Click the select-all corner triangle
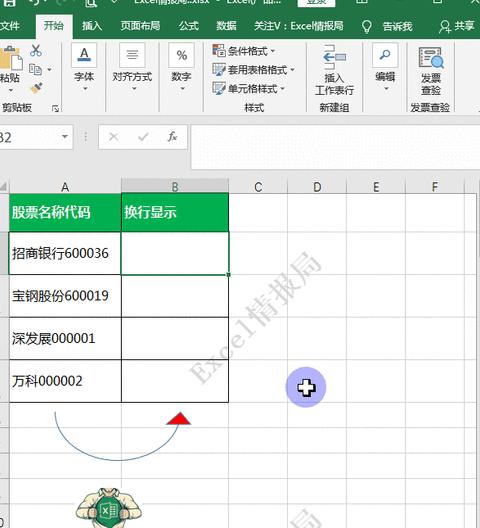480x528 pixels. 4,187
